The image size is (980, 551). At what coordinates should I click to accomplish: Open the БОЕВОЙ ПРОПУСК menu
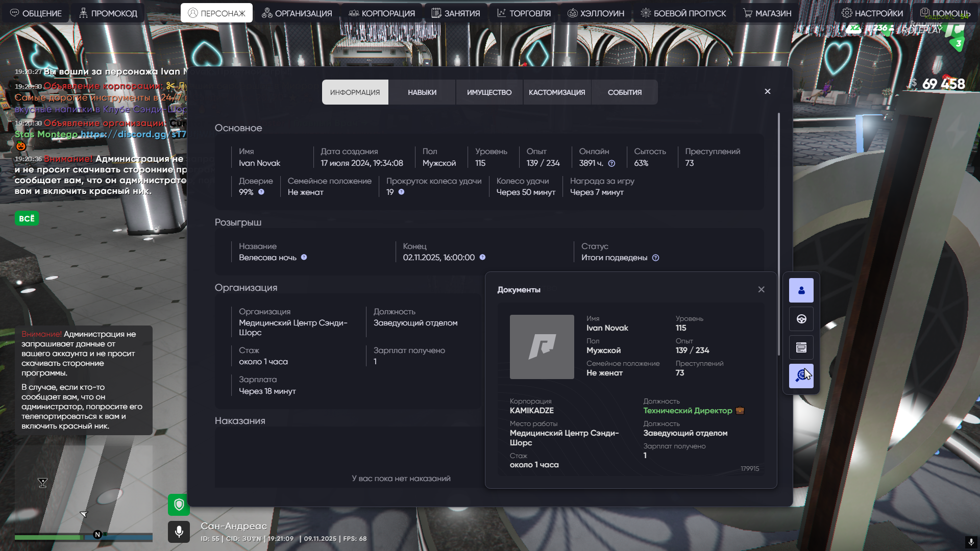(x=683, y=13)
